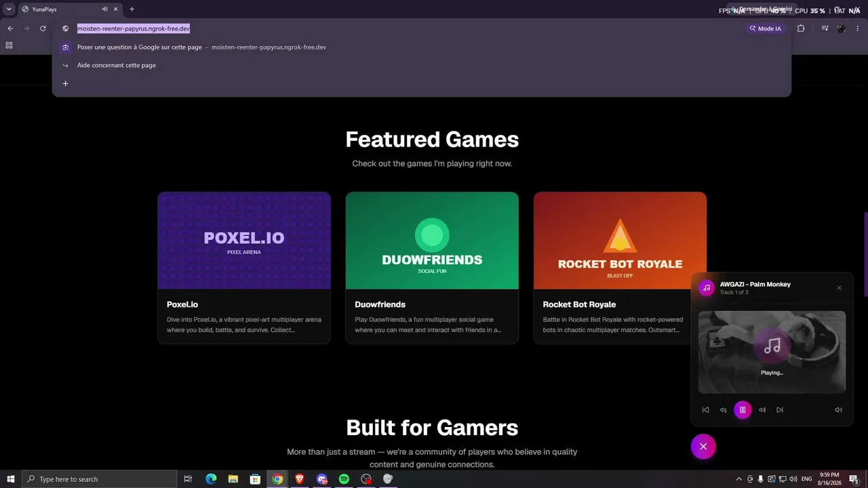
Task: Click the Duowfriends card title
Action: pyautogui.click(x=380, y=304)
